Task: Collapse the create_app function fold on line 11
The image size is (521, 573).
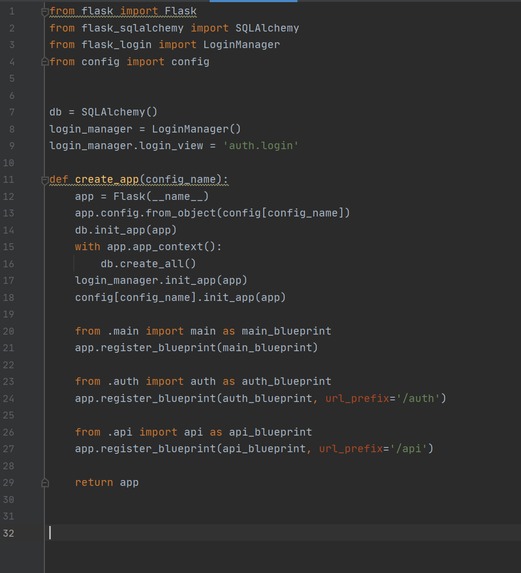Action: (45, 180)
